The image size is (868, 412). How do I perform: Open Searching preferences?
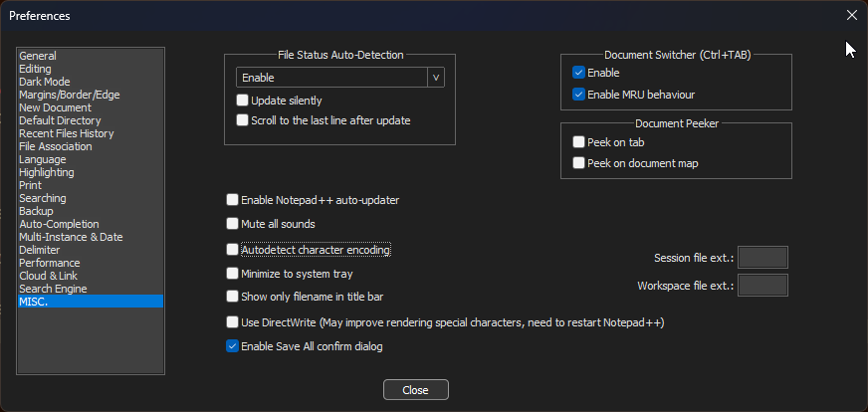click(91, 198)
